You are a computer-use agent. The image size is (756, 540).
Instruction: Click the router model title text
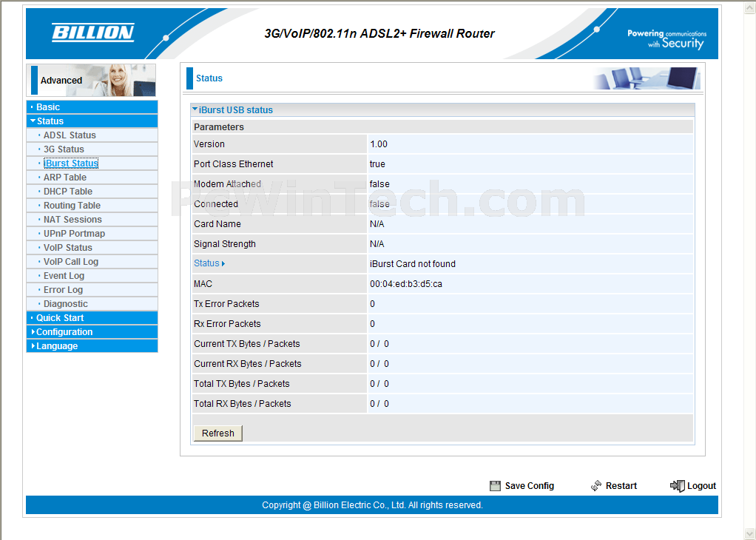379,33
